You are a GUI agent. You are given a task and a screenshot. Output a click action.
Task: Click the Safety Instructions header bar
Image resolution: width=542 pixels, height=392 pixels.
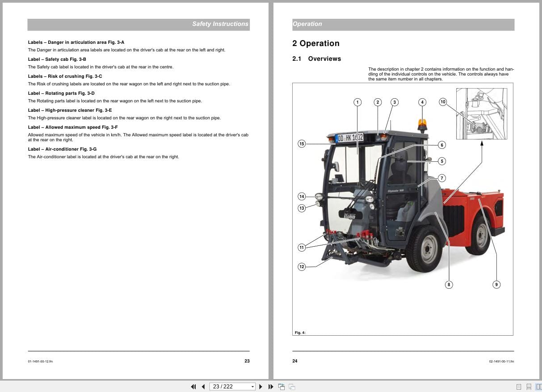(220, 24)
